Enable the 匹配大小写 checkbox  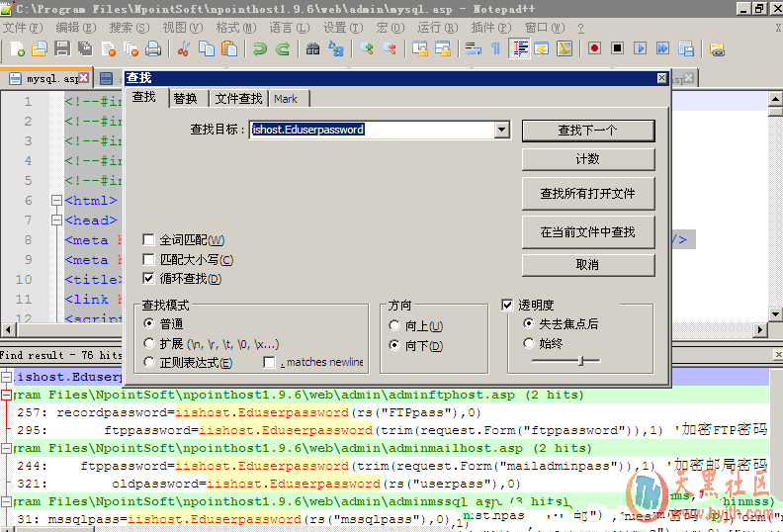pos(149,260)
